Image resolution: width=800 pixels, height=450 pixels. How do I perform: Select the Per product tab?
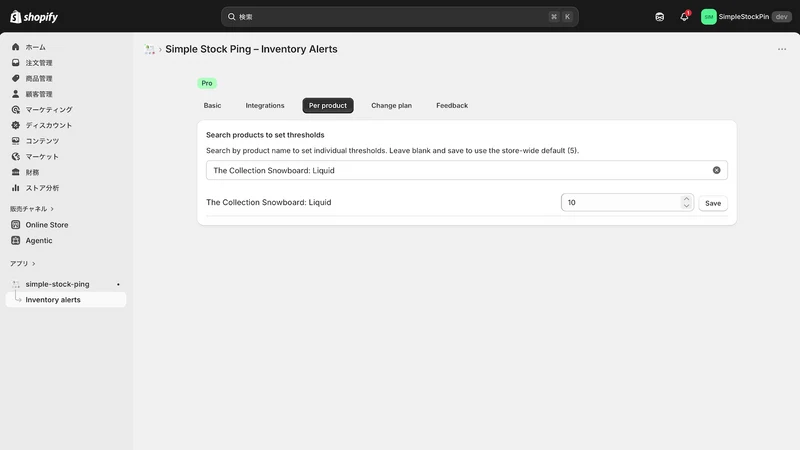[x=328, y=106]
